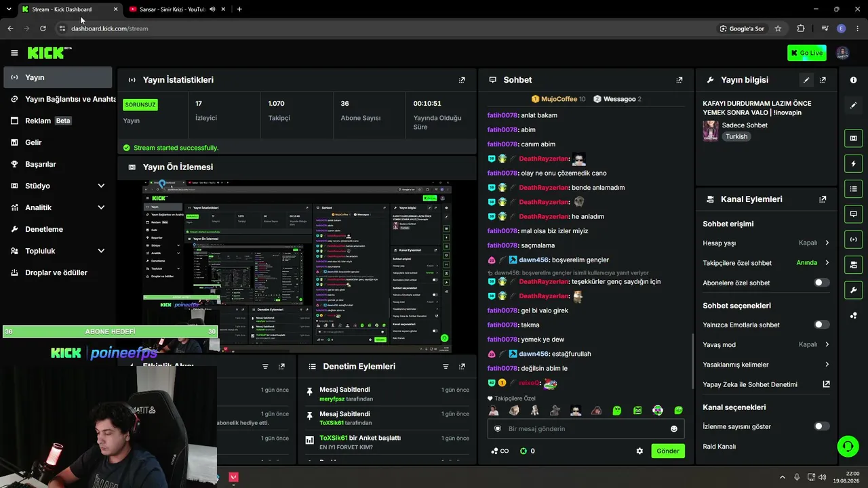Select Yayın in the sidebar
Image resolution: width=868 pixels, height=488 pixels.
click(58, 77)
